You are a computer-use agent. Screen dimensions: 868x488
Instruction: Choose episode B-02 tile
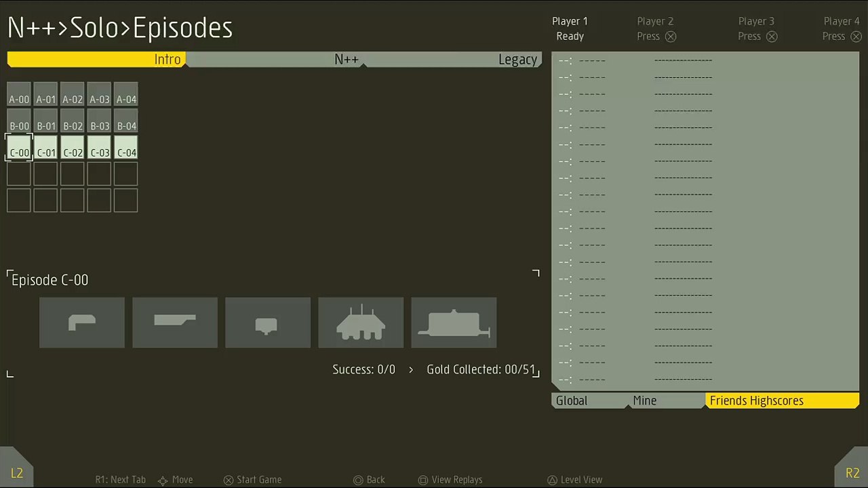73,121
